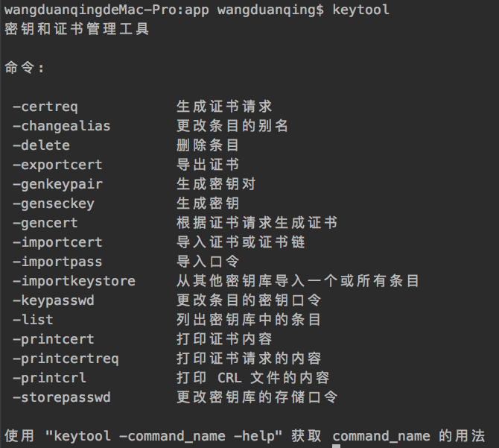This screenshot has height=448, width=499.
Task: Click the 密钥和证书管理工具 title line
Action: coord(77,29)
